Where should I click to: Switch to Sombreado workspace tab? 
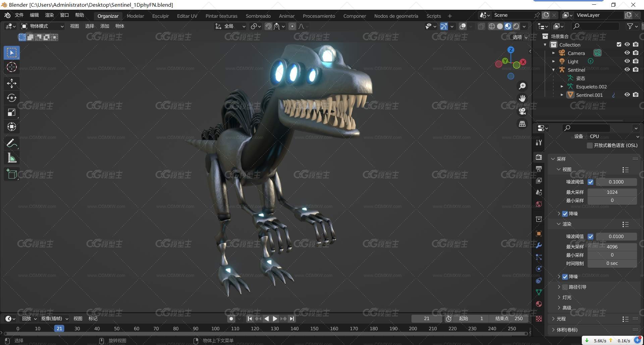coord(258,16)
